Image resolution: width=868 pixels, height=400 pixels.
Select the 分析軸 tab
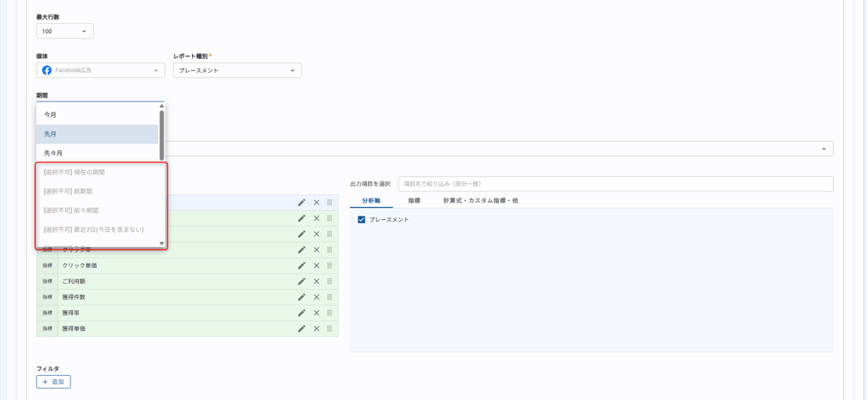(370, 201)
